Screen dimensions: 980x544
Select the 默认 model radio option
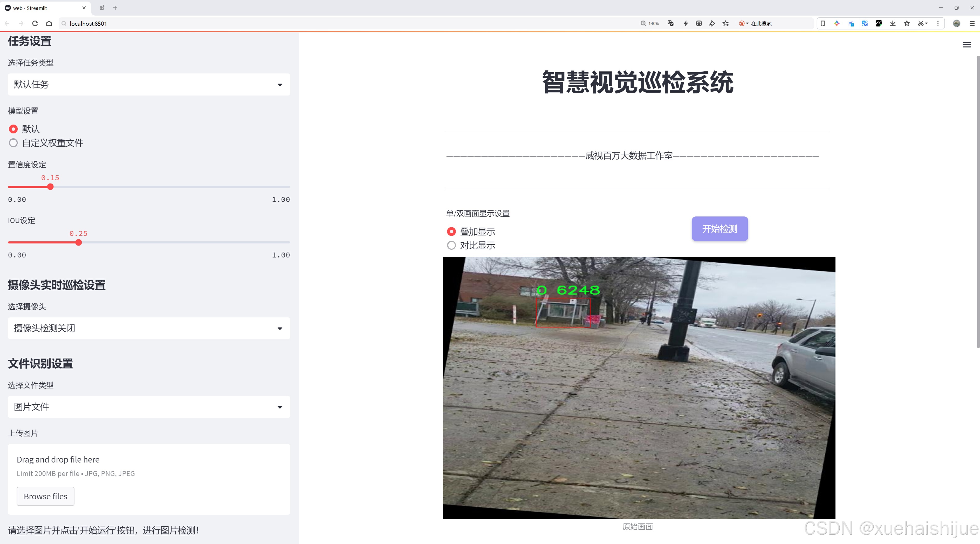click(x=13, y=129)
